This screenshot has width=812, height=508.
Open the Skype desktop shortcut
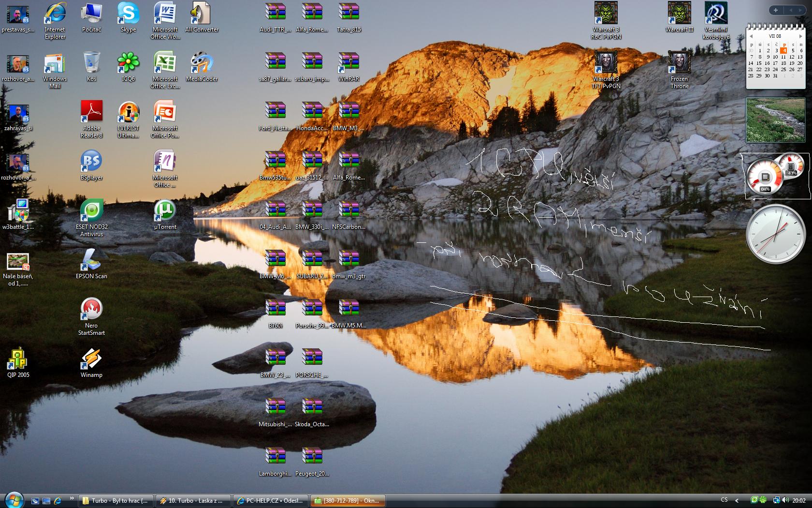tap(128, 15)
